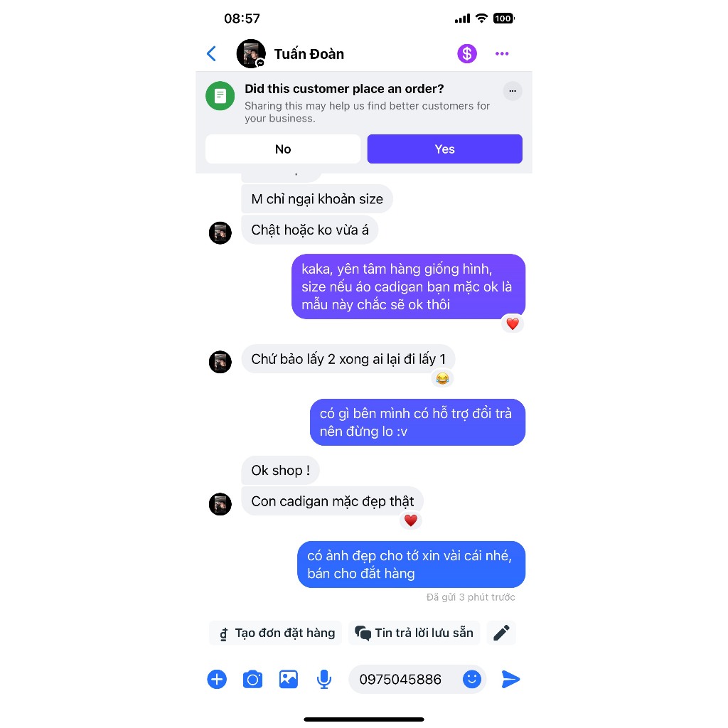Tap the heart reaction under cadigan message
Screen dimensions: 728x728
pos(410,520)
